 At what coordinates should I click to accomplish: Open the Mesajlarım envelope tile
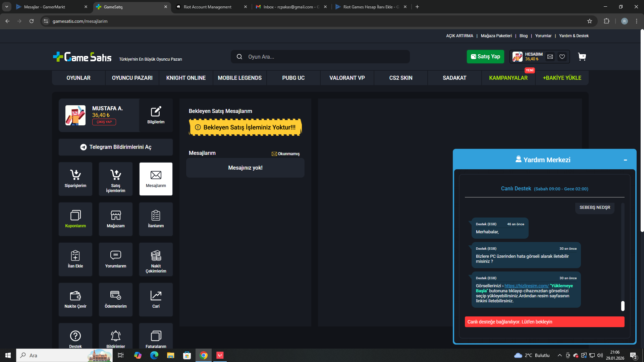click(x=156, y=179)
